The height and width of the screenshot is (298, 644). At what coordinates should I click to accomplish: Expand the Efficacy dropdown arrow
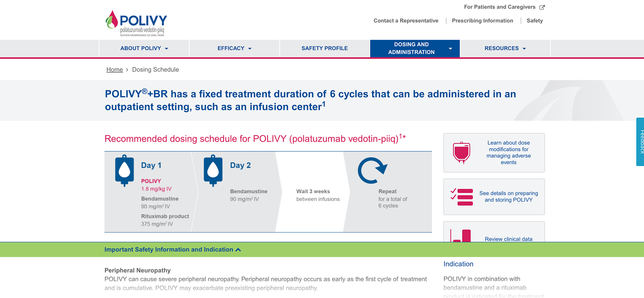tap(250, 49)
